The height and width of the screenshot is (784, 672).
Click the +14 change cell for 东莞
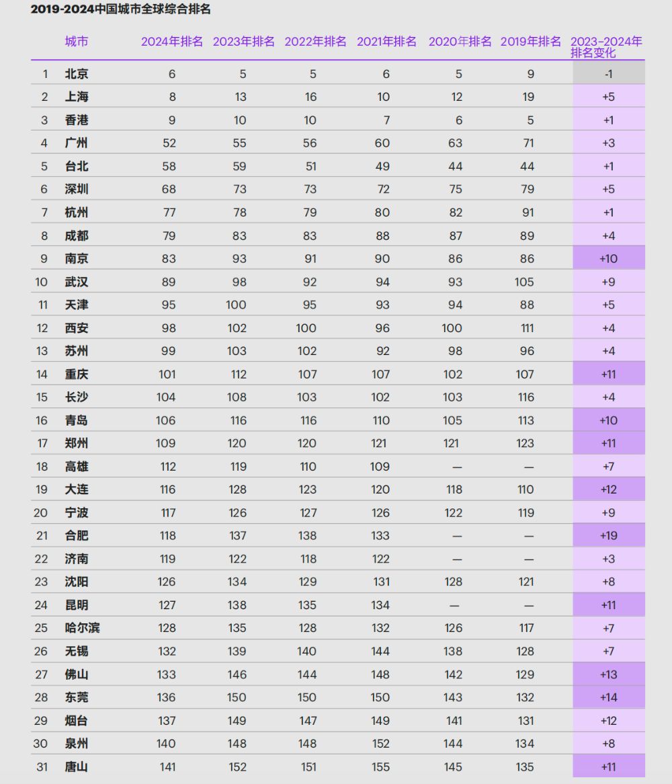609,697
